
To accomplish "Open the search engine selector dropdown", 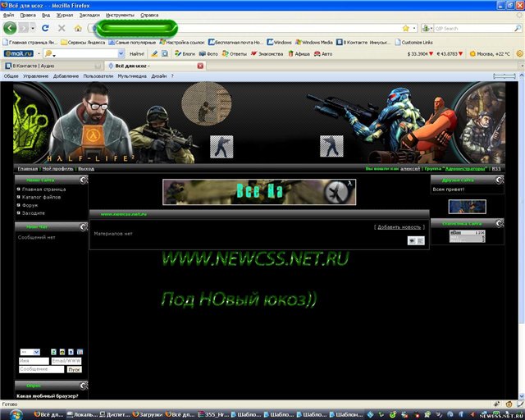I will tap(427, 29).
